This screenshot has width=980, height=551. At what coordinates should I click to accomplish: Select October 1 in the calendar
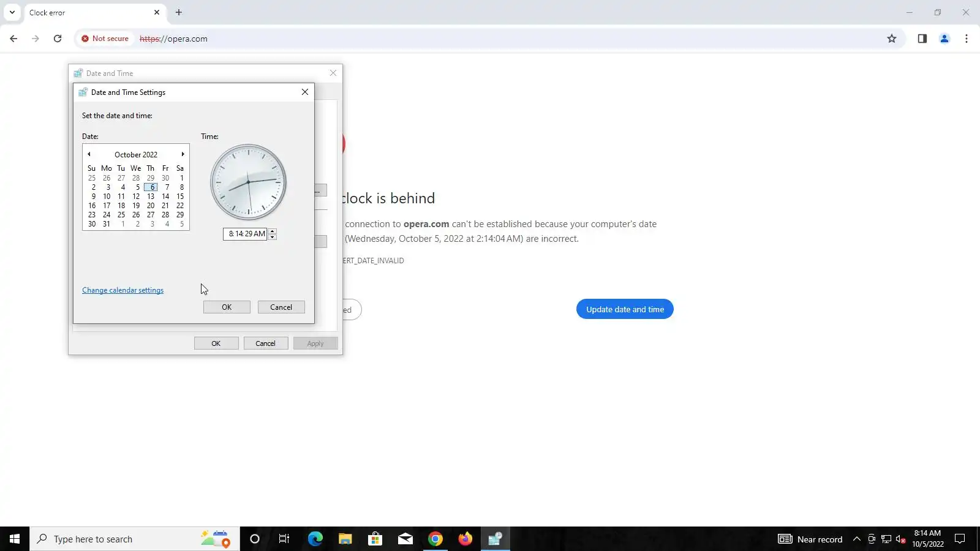tap(181, 178)
